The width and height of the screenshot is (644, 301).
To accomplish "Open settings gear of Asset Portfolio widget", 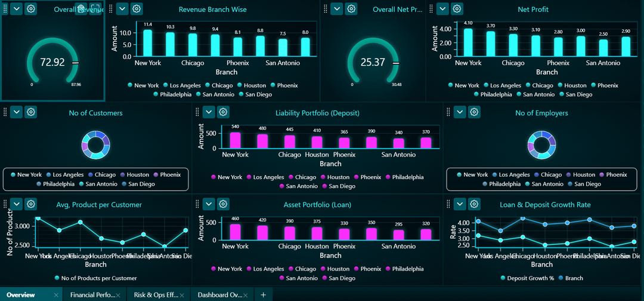I will (x=222, y=204).
